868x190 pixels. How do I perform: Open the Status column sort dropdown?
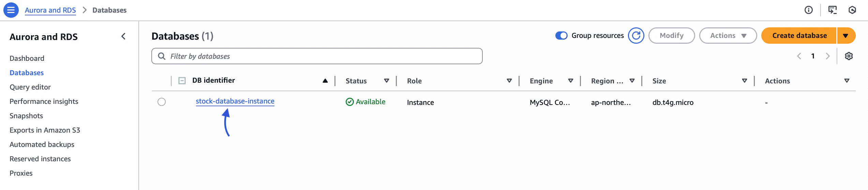[x=387, y=81]
